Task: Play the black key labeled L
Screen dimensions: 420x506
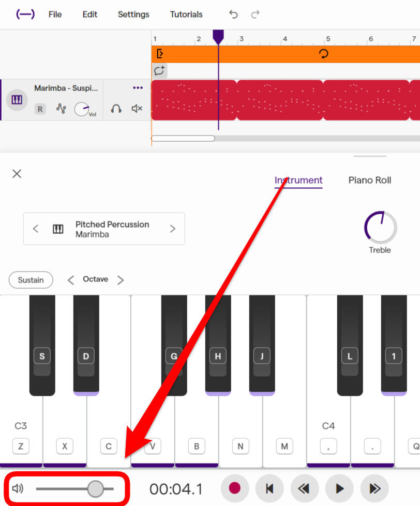Action: pos(350,345)
